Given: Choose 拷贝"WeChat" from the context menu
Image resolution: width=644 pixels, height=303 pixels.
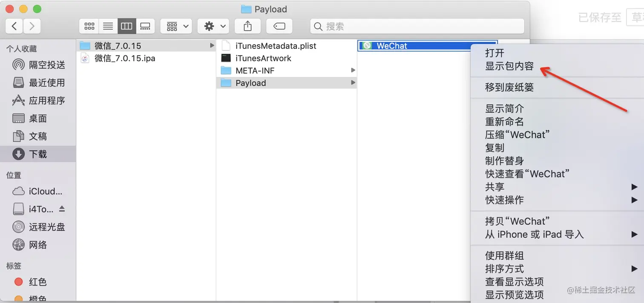Looking at the screenshot, I should tap(557, 221).
